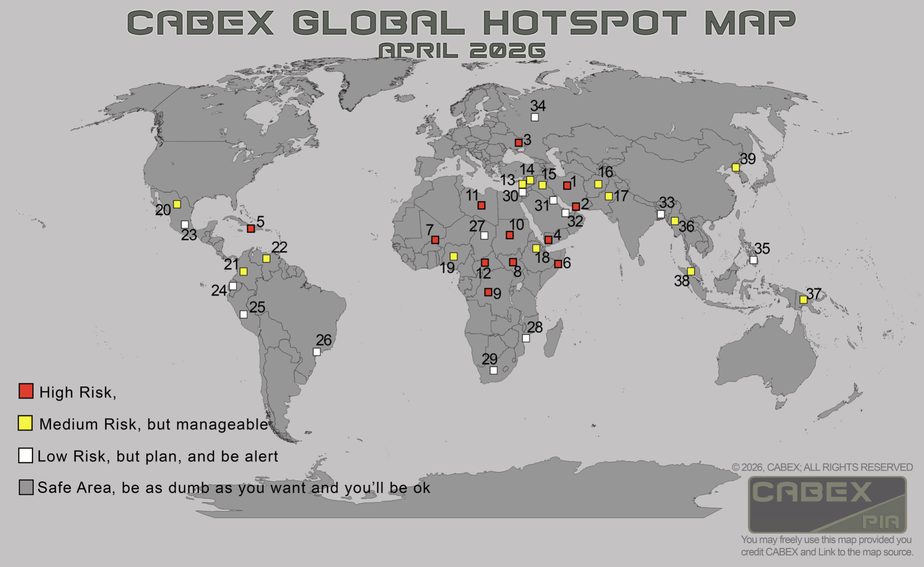Click the red marker numbered 11
Image resolution: width=924 pixels, height=567 pixels.
(x=481, y=205)
